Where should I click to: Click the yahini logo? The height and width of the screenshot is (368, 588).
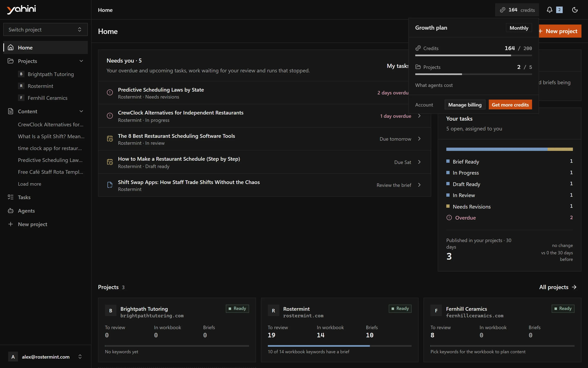21,9
